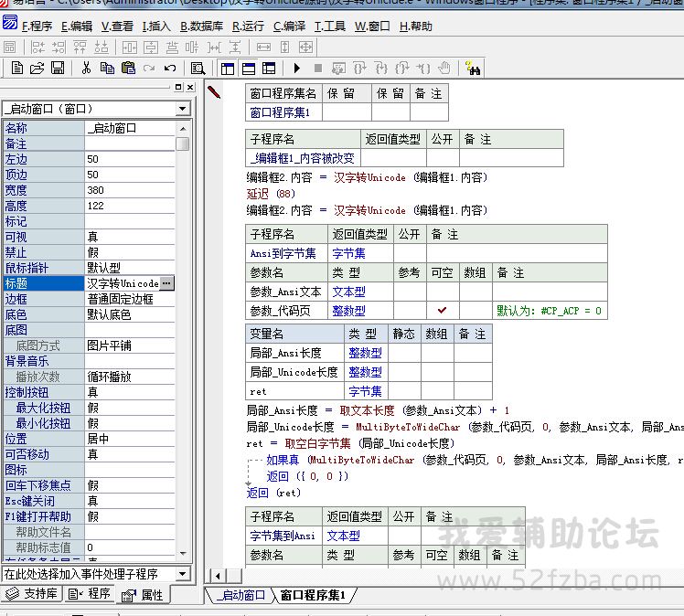Screen dimensions: 684x616
Task: Pick color for 底色 默认底色
Action: 130,314
